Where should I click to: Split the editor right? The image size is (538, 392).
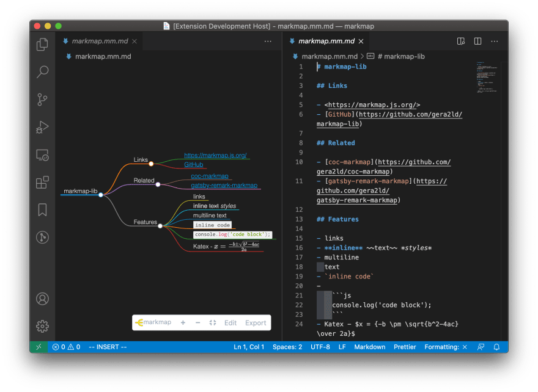coord(477,41)
